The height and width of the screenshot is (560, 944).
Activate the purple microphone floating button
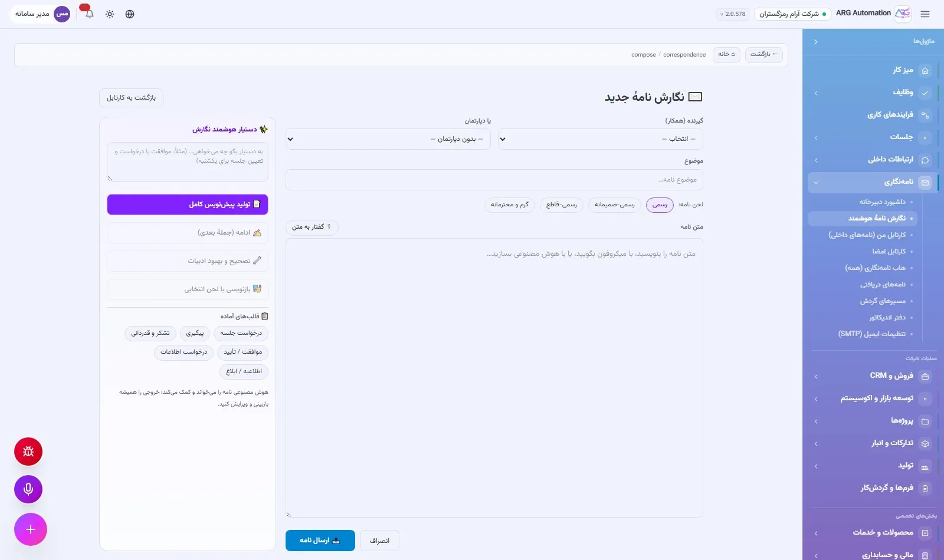(28, 489)
